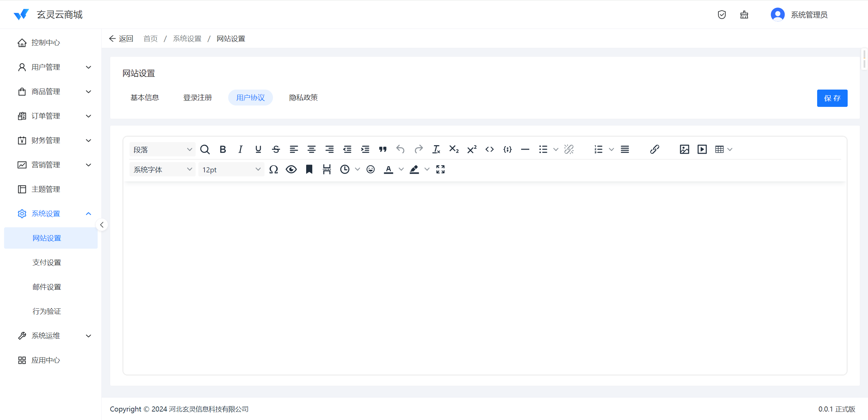Image resolution: width=868 pixels, height=420 pixels.
Task: Open the special character omega icon
Action: [274, 169]
